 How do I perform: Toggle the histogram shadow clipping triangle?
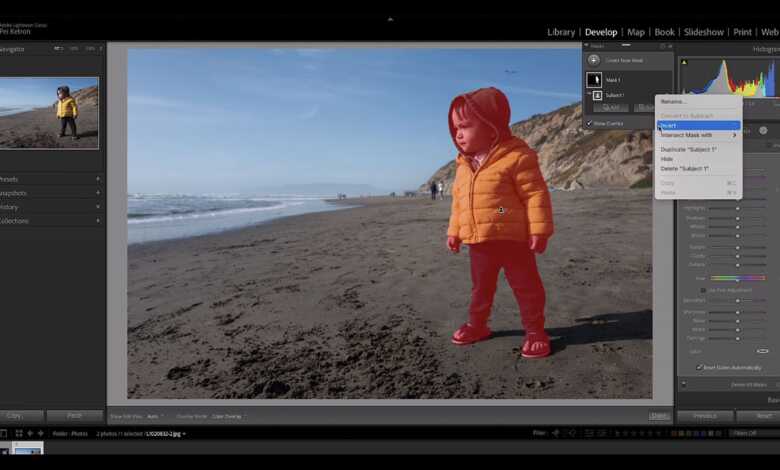click(684, 62)
